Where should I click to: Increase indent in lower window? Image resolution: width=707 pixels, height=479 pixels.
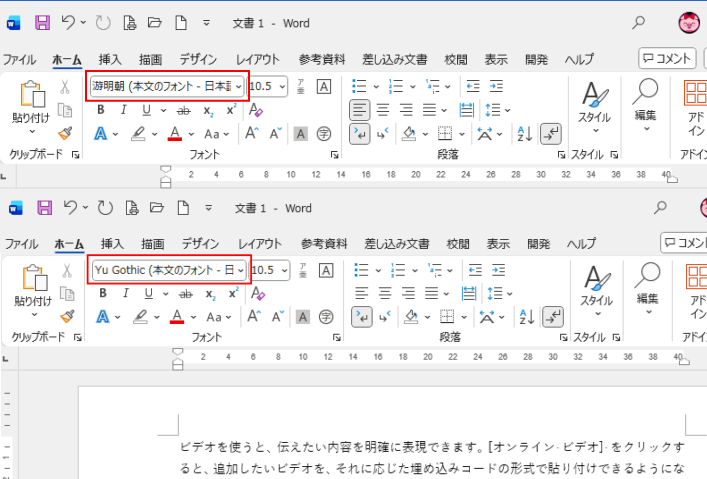pos(498,270)
